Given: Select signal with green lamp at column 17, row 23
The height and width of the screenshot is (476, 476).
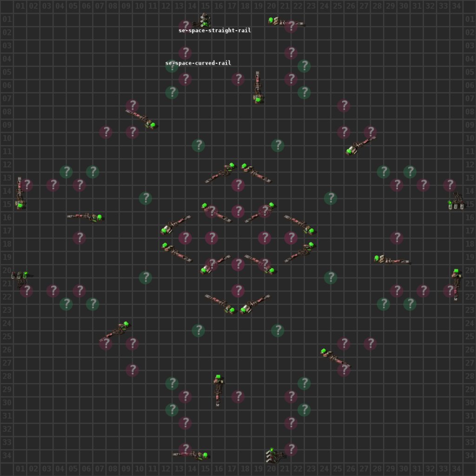Looking at the screenshot, I should point(220,304).
